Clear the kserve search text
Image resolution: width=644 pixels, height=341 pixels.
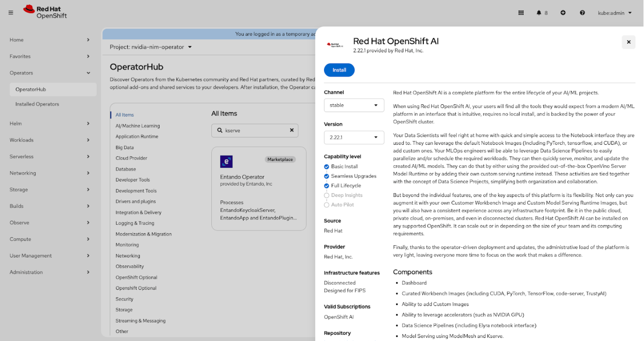tap(291, 130)
